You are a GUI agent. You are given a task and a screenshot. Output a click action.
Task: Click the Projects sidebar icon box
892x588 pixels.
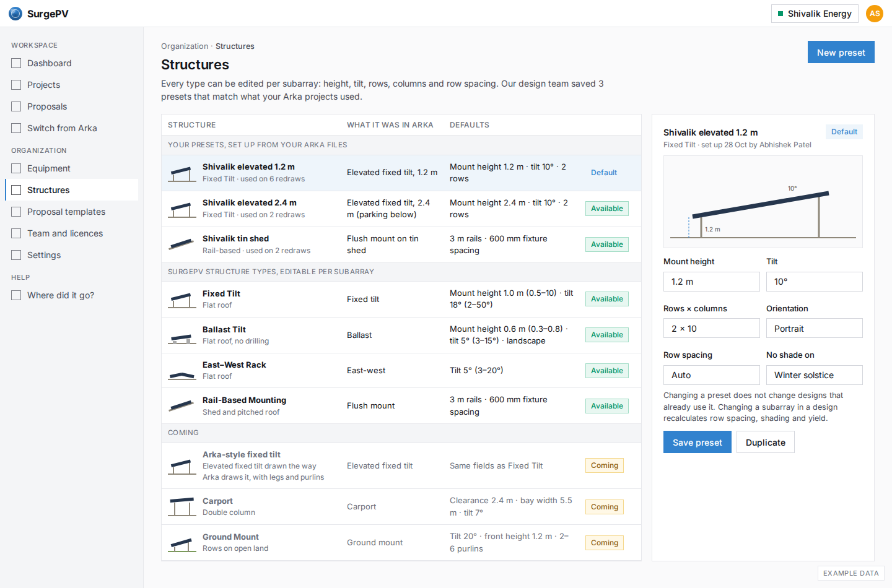16,85
